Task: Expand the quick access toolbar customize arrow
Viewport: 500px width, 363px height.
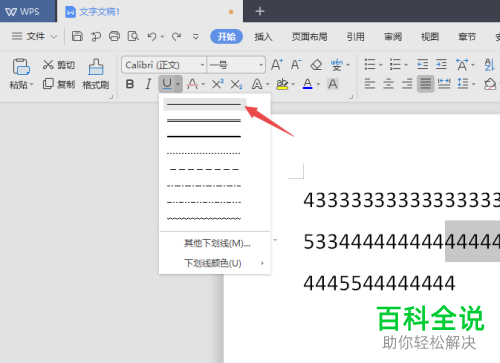Action: pyautogui.click(x=196, y=36)
